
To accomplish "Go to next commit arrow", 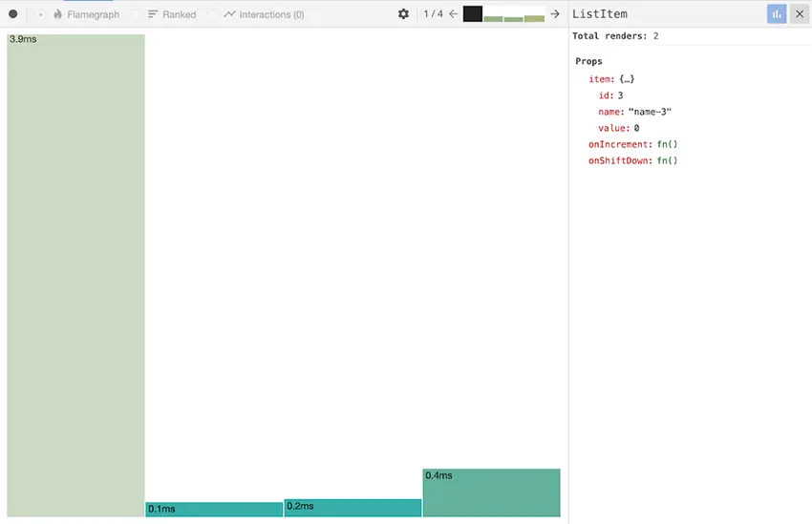I will pyautogui.click(x=555, y=14).
